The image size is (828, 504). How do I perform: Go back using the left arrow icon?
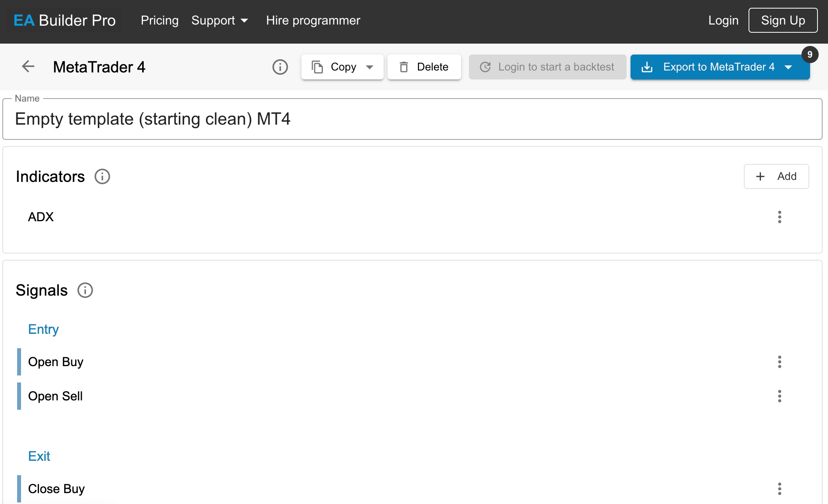[x=28, y=67]
